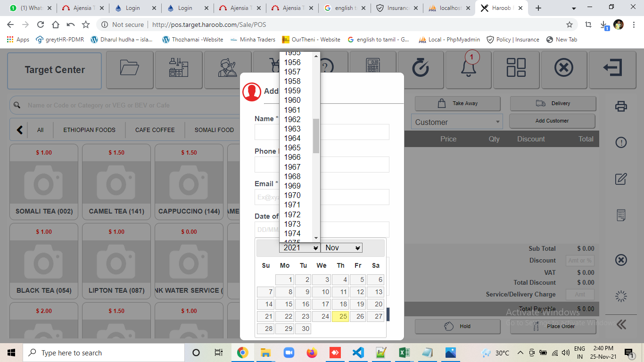Click the circled X icon in top toolbar
The image size is (644, 362).
click(x=564, y=70)
